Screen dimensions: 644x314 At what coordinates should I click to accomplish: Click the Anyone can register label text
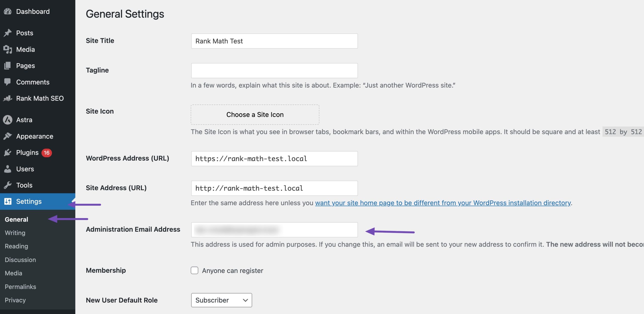coord(232,271)
